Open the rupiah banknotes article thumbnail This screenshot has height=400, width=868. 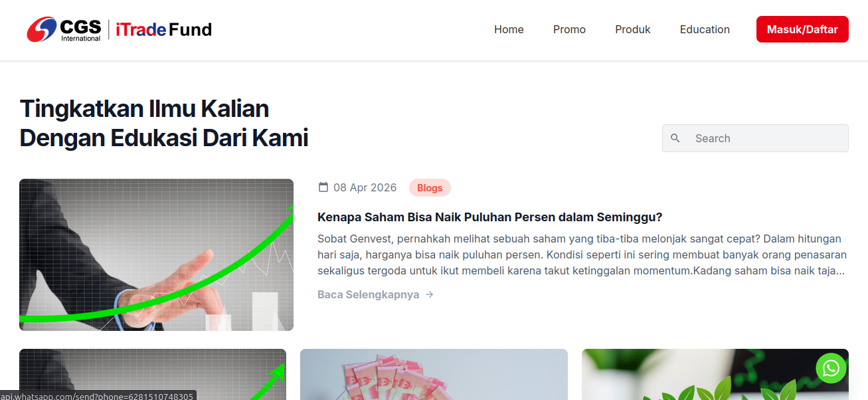coord(434,374)
